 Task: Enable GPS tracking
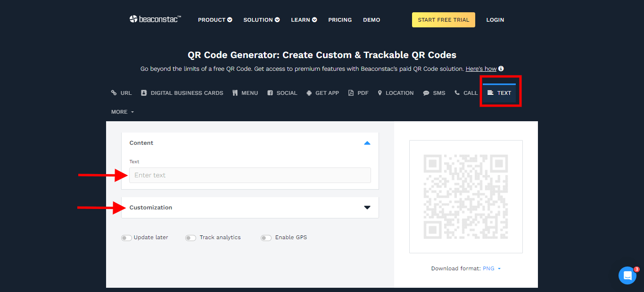coord(265,238)
